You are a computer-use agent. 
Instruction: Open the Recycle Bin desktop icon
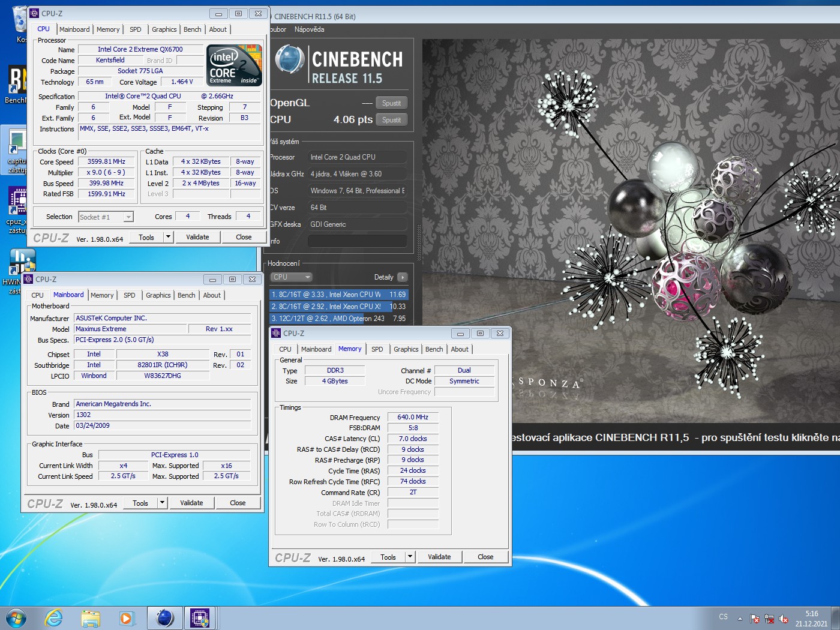(20, 25)
